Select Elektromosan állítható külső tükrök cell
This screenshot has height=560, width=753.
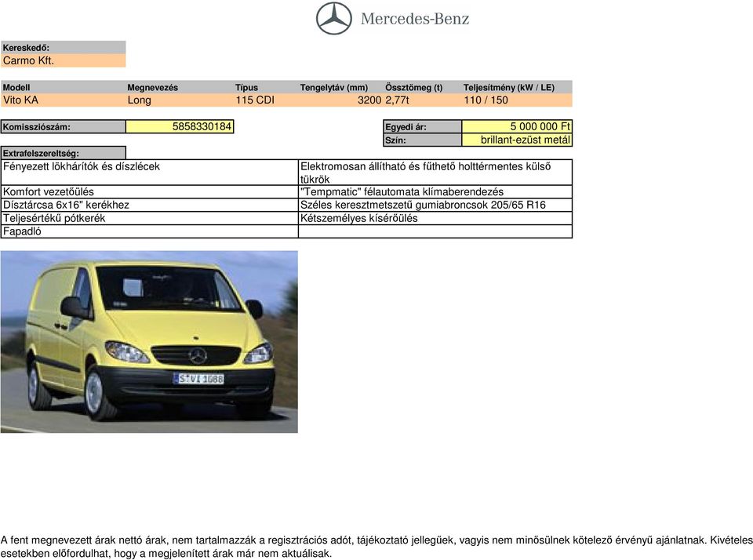coord(435,173)
